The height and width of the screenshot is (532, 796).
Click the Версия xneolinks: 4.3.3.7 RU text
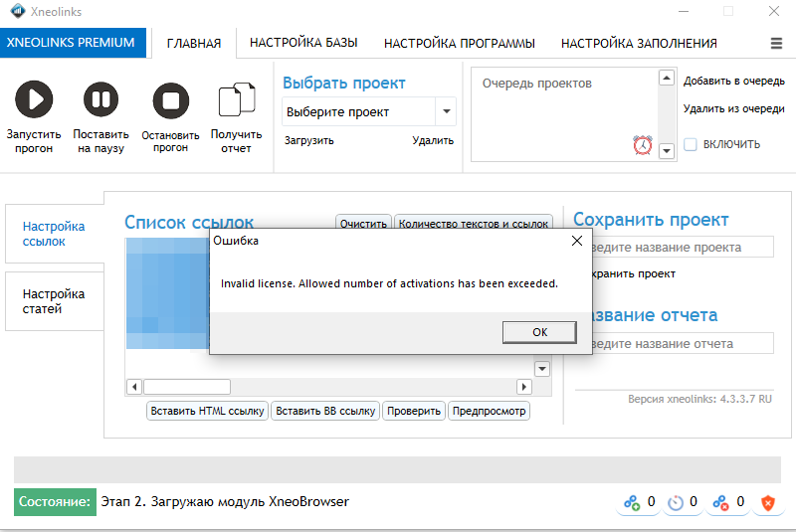click(x=699, y=399)
